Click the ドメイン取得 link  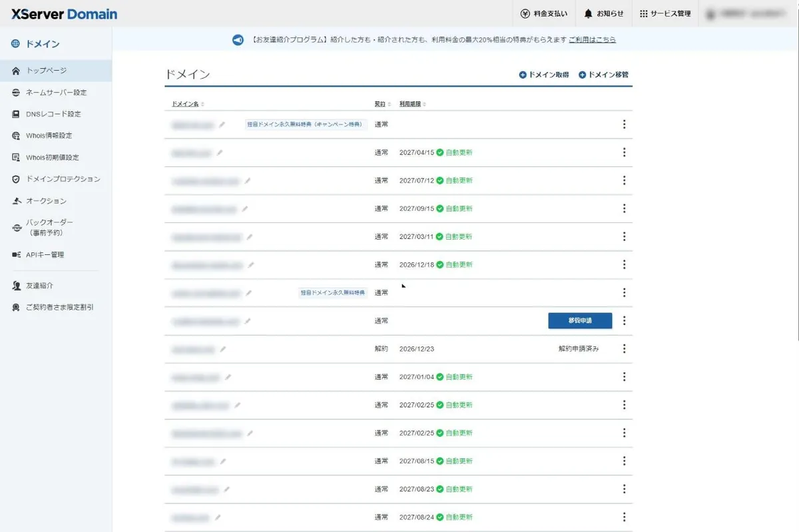[x=544, y=75]
